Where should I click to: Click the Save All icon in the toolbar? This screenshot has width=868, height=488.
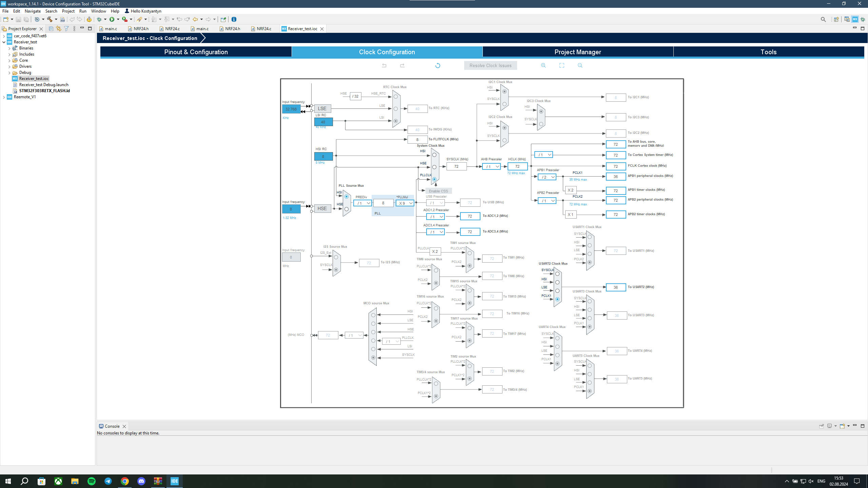(26, 19)
